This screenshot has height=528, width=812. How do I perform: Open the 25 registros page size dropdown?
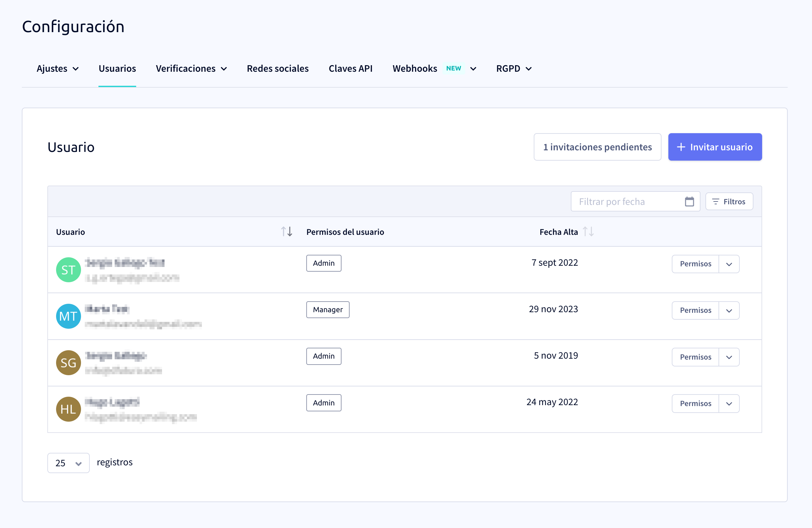tap(68, 463)
